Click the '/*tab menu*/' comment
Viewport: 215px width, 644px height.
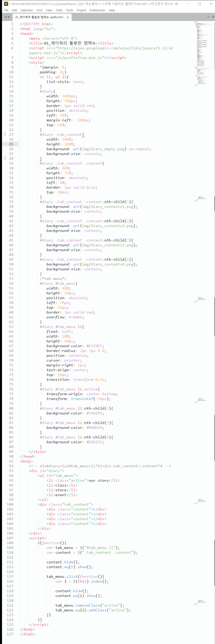click(x=53, y=279)
